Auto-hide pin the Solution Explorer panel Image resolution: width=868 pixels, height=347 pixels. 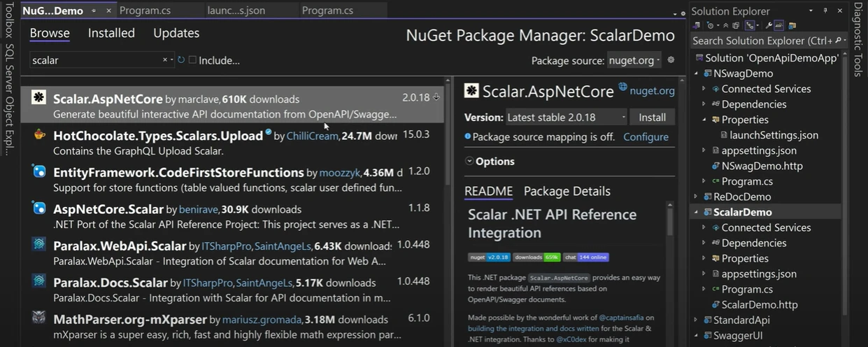point(825,10)
